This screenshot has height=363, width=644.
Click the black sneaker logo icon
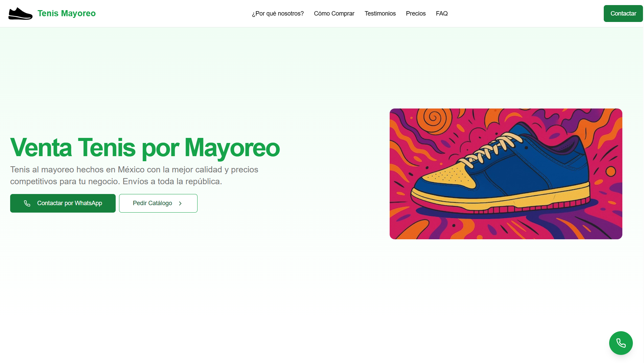pos(20,14)
